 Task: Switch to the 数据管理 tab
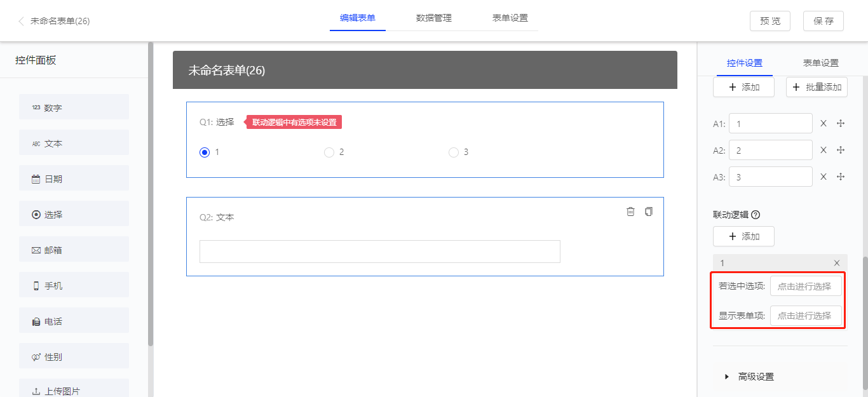pos(433,18)
